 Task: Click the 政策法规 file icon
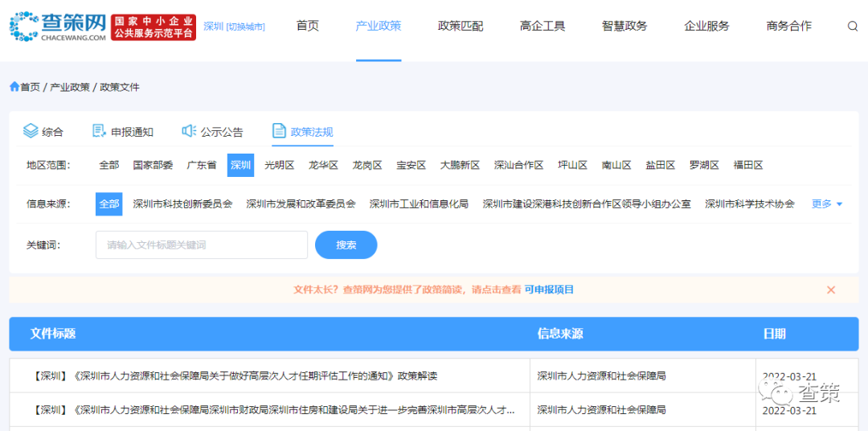click(x=278, y=131)
